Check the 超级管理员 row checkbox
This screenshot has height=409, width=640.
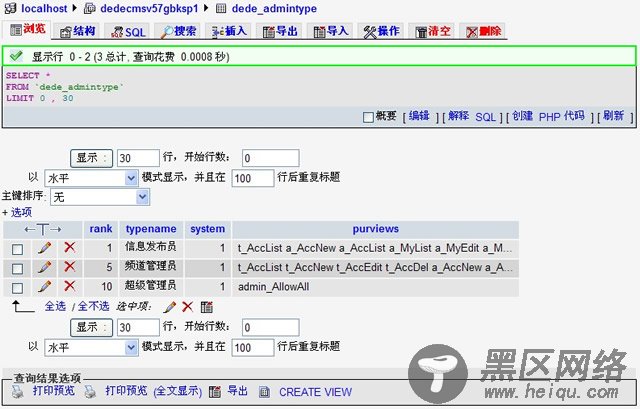[17, 288]
